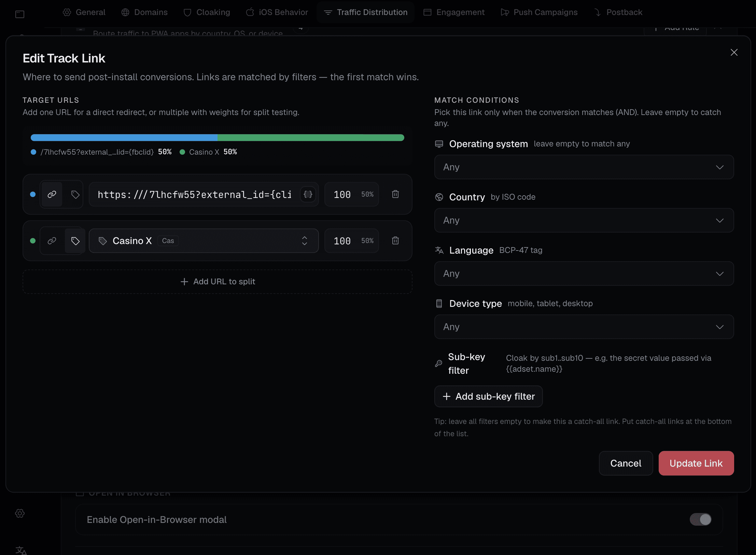Click green segment of split bar
This screenshot has height=555, width=756.
311,138
